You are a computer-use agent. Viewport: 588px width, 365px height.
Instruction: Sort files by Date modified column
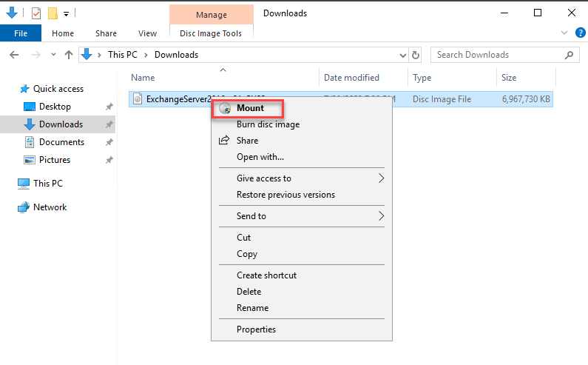[x=351, y=78]
